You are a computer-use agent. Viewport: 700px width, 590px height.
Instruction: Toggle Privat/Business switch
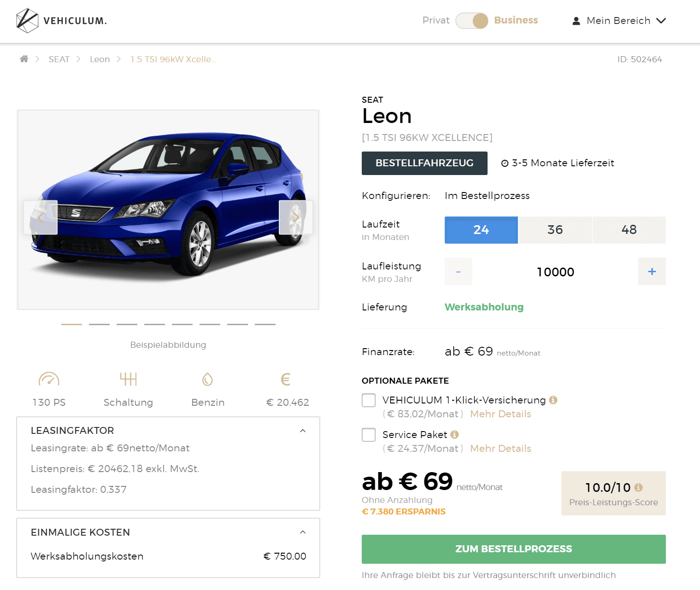point(472,21)
